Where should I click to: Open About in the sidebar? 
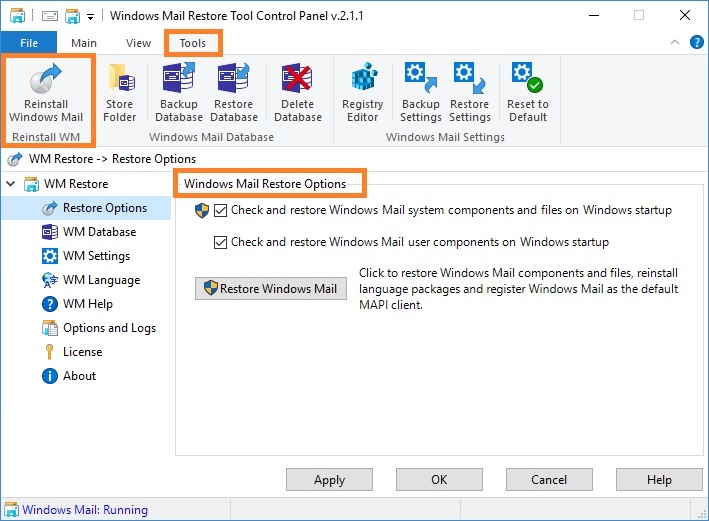[x=69, y=376]
